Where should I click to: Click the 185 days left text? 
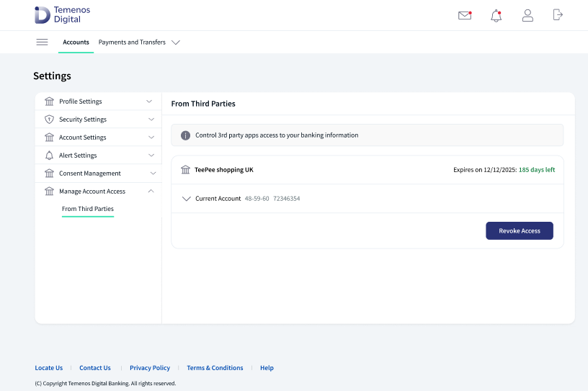click(x=537, y=170)
